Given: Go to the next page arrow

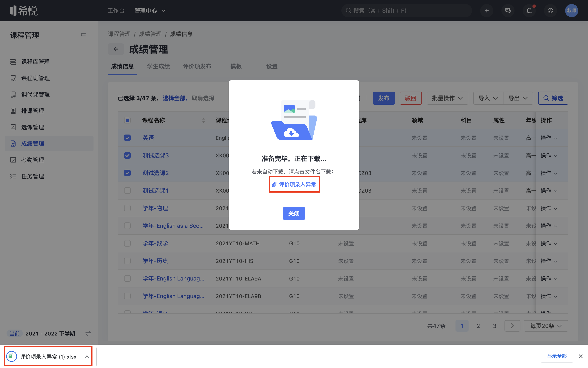Looking at the screenshot, I should tap(512, 326).
